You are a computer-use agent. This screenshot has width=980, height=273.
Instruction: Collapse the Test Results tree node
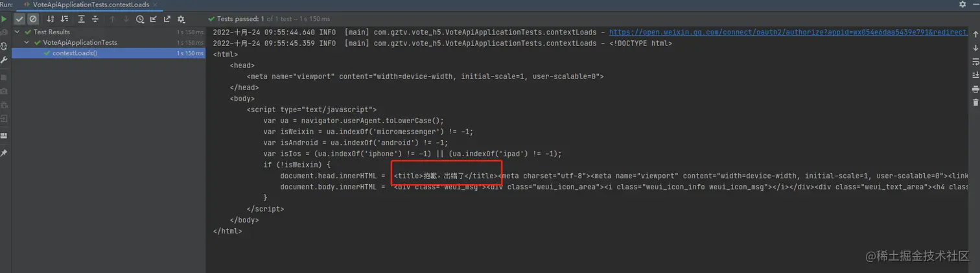point(17,32)
